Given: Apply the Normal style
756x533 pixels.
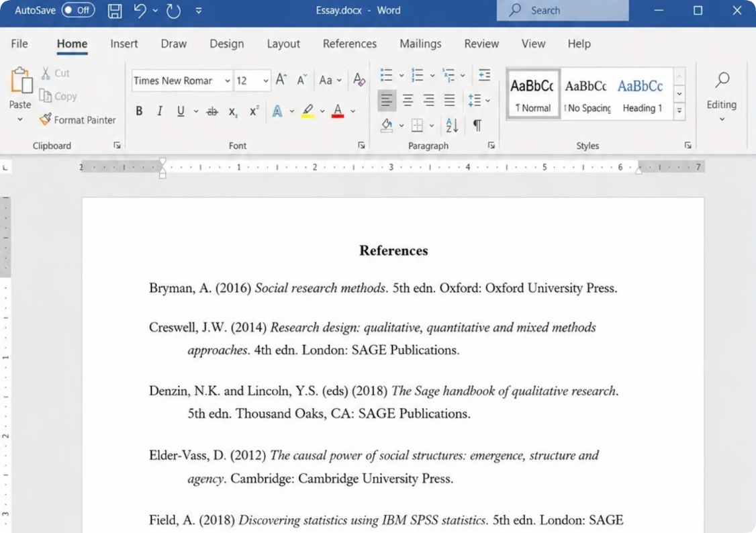Looking at the screenshot, I should coord(532,93).
